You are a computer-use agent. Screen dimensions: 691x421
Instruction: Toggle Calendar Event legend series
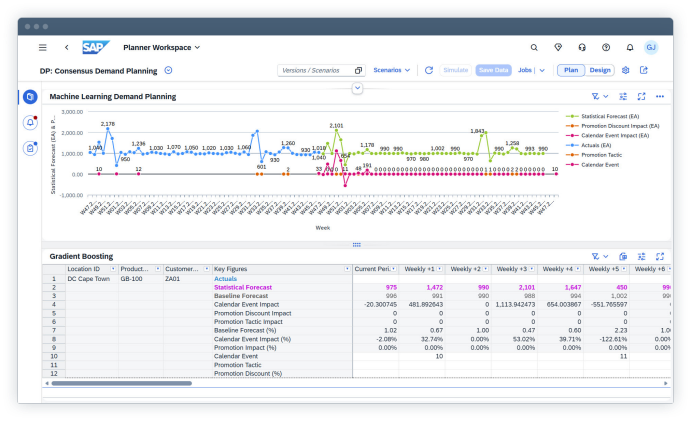pyautogui.click(x=593, y=165)
